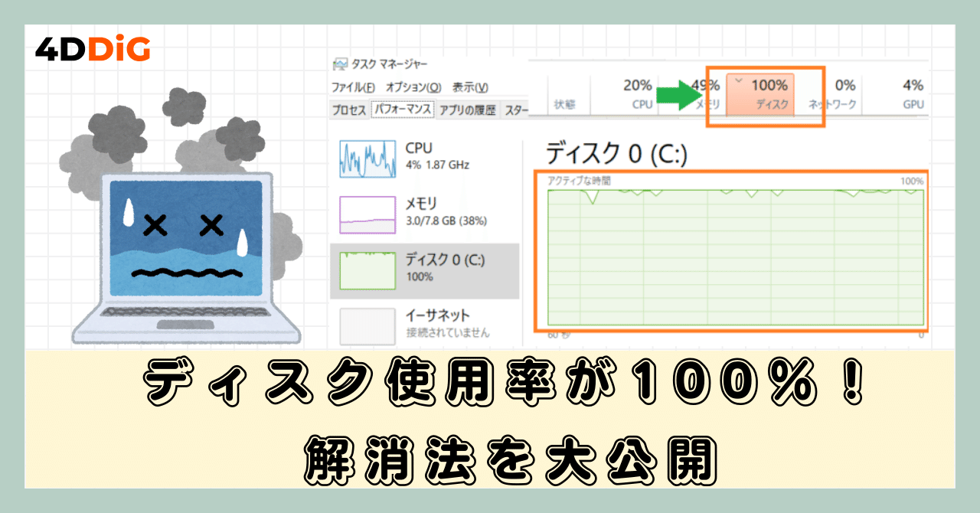The image size is (980, 513).
Task: Open the アプリの履歴 tab
Action: (467, 110)
